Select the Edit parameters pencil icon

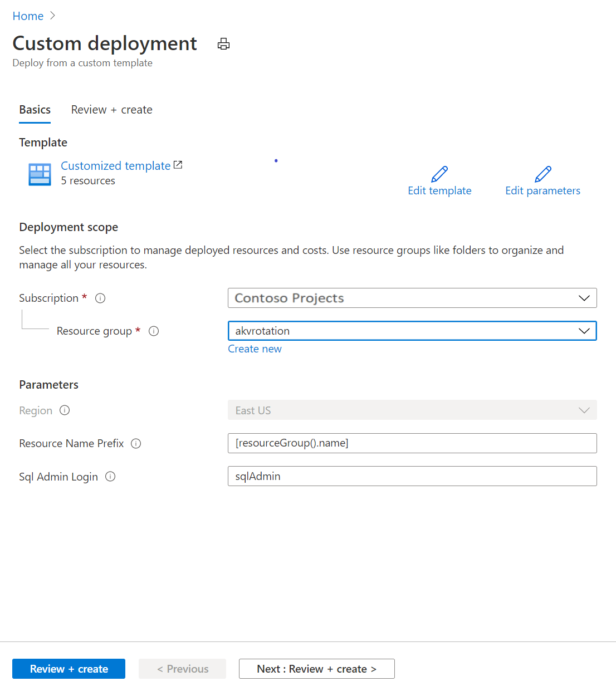click(x=542, y=173)
